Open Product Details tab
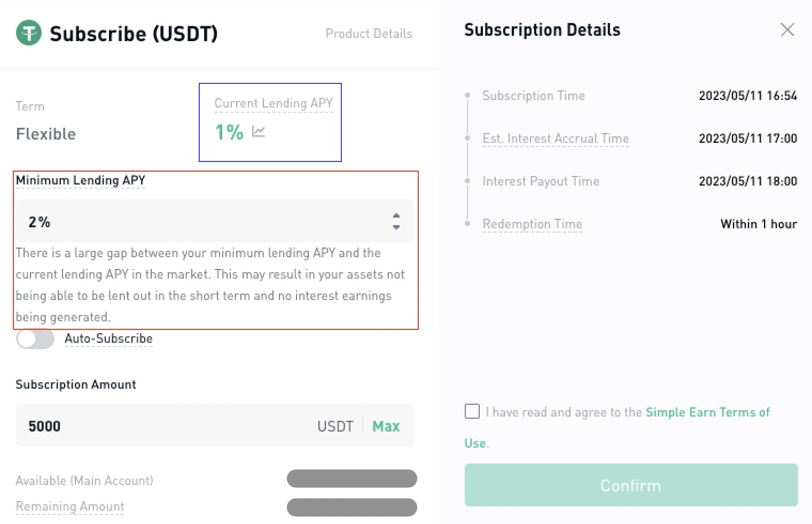The width and height of the screenshot is (812, 524). point(369,34)
